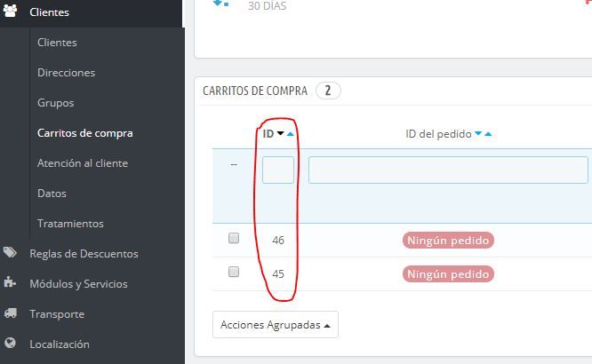Viewport: 592px width, 364px height.
Task: Click the Módulos y Servicios puzzle icon
Action: [10, 282]
